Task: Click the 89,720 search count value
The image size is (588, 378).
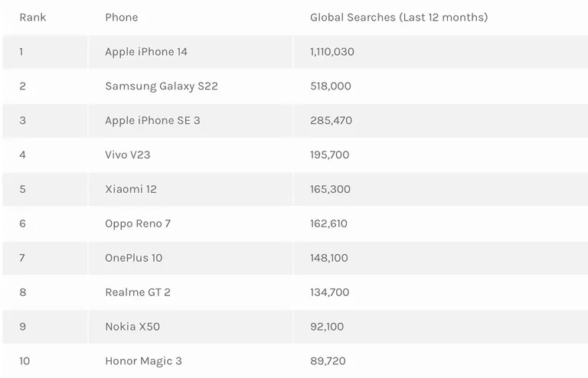Action: click(x=328, y=361)
